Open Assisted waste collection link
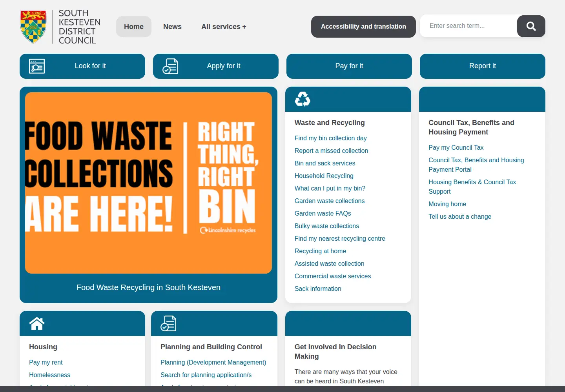The image size is (565, 392). 330,263
